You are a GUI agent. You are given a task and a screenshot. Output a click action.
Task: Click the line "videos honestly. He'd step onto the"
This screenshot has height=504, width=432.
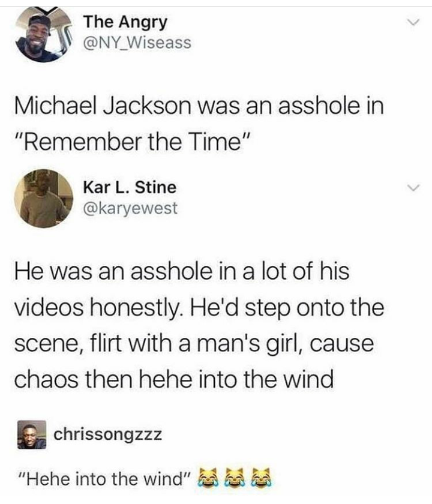coord(199,308)
